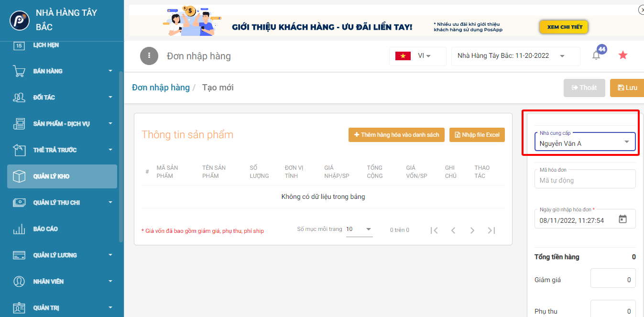Click the notification bell icon
This screenshot has width=644, height=317.
(596, 55)
